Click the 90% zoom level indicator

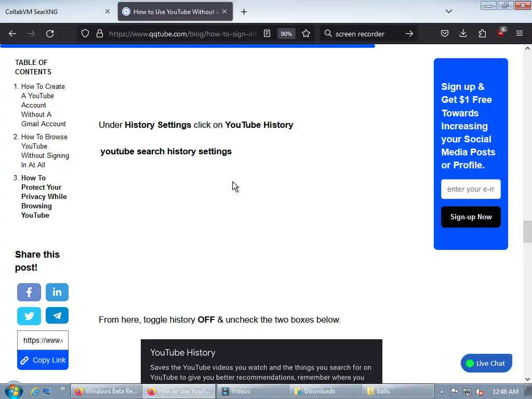(x=286, y=34)
